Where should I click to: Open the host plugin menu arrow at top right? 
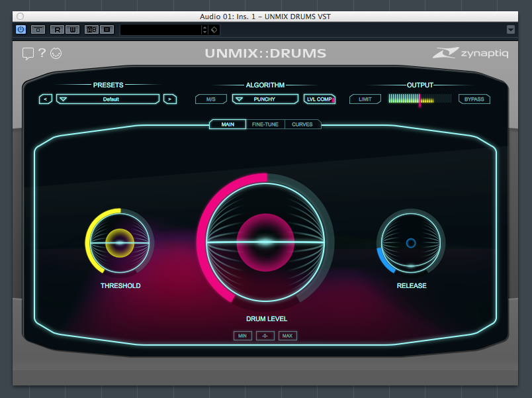click(x=510, y=30)
